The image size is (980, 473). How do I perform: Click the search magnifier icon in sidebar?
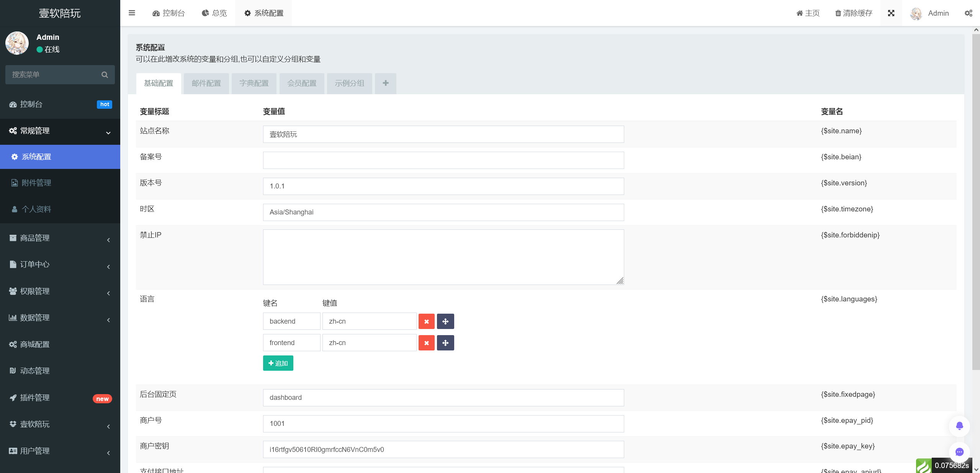click(x=105, y=75)
